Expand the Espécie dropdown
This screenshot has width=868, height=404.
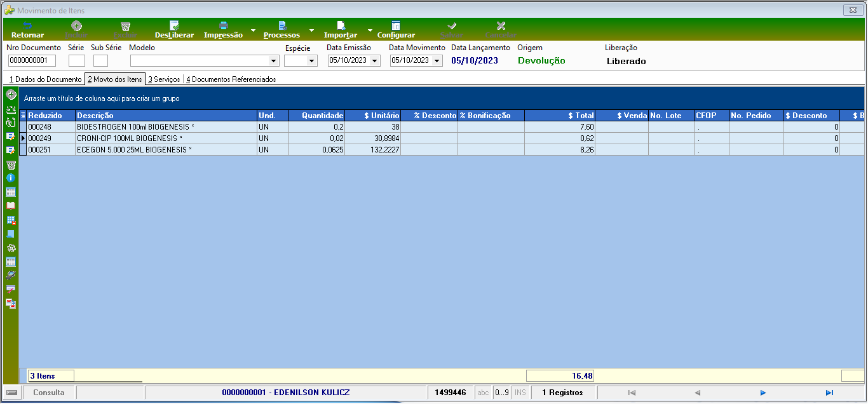tap(311, 61)
